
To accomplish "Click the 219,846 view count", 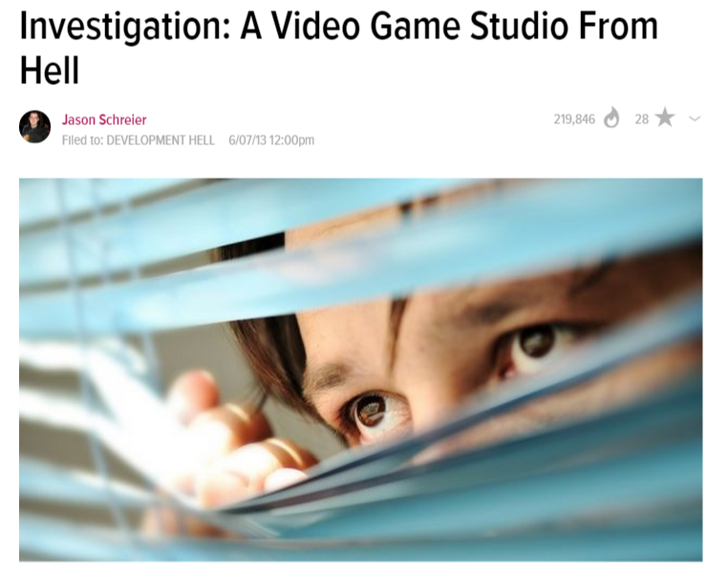I will click(x=574, y=119).
